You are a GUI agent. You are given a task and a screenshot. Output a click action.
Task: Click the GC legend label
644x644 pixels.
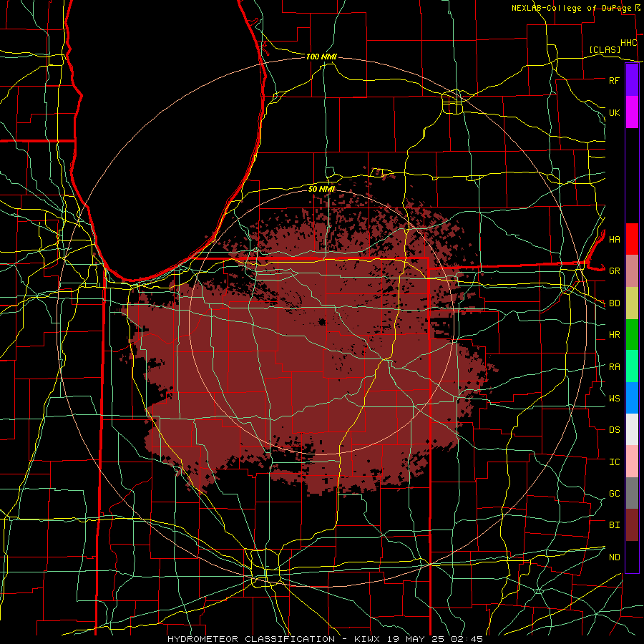point(614,494)
